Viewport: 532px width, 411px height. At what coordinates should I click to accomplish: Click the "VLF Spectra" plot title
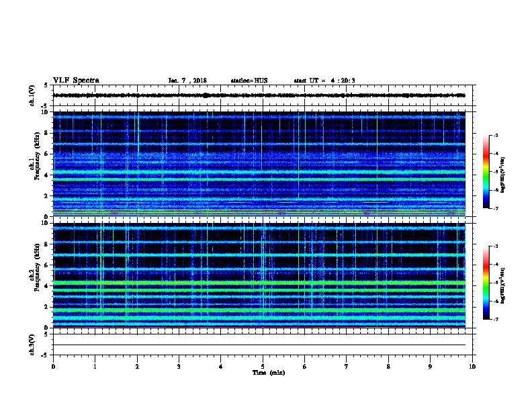76,81
